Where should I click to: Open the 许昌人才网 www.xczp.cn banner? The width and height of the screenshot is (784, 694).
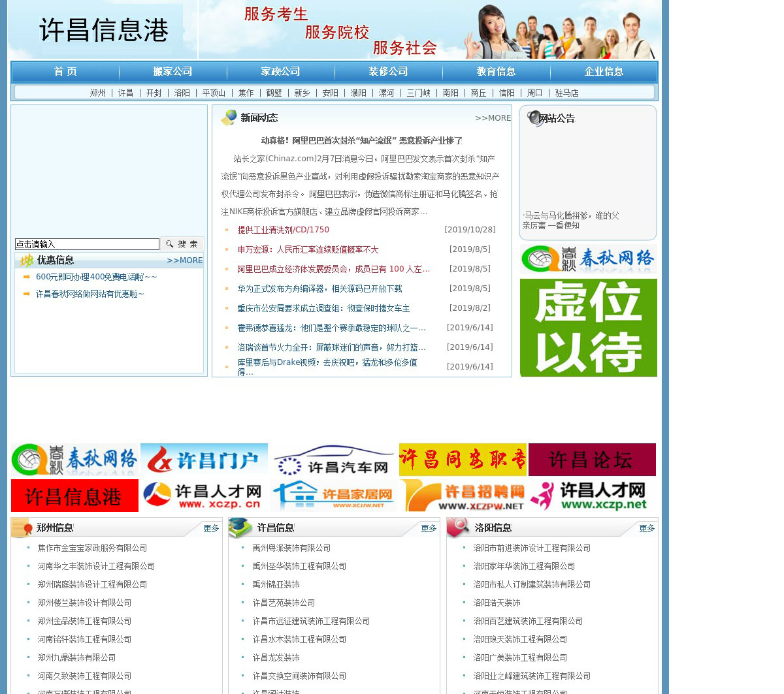pos(204,496)
